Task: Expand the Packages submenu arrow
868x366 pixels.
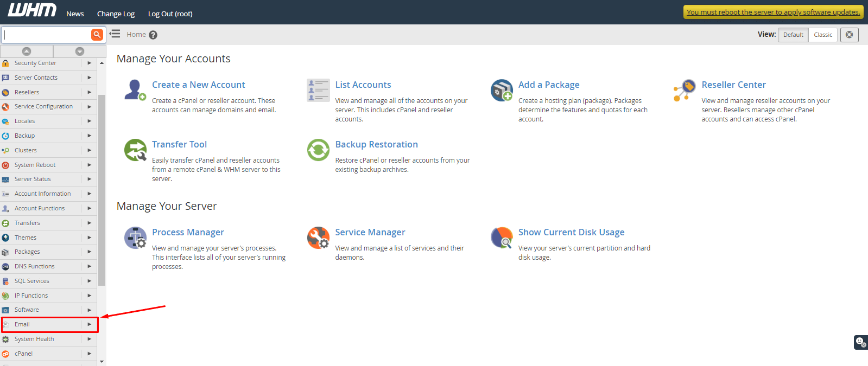Action: click(89, 252)
